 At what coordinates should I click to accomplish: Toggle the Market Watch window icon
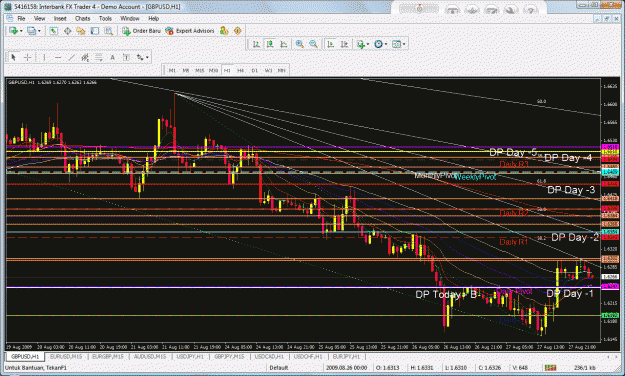point(53,31)
